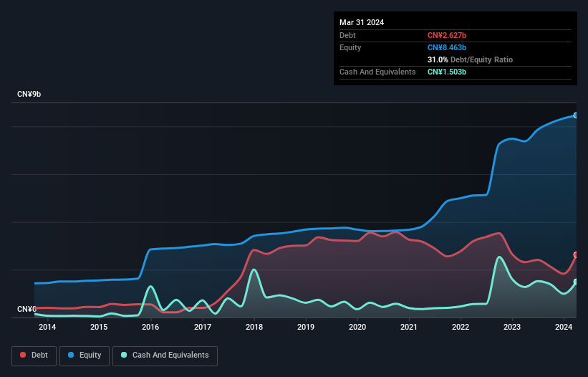Click the 2019 x-axis label
The width and height of the screenshot is (588, 377).
coord(306,327)
